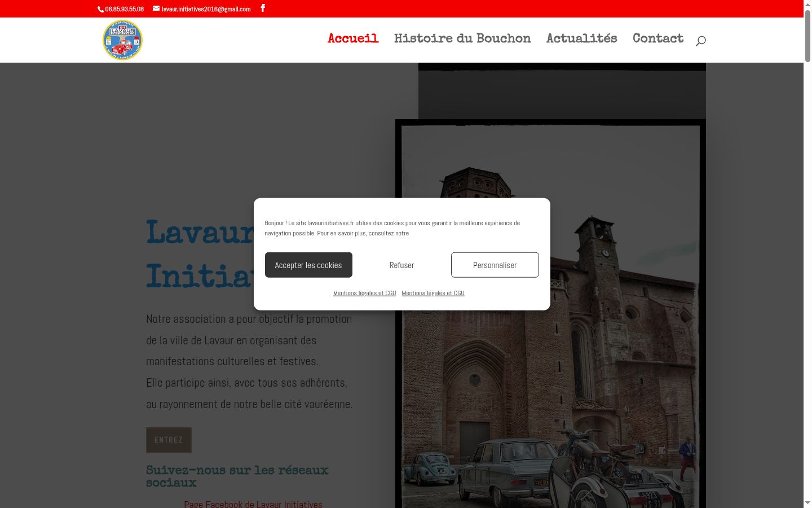Click the Suivez-nous sur les réseaux sociaux heading
Viewport: 812px width, 508px height.
237,476
